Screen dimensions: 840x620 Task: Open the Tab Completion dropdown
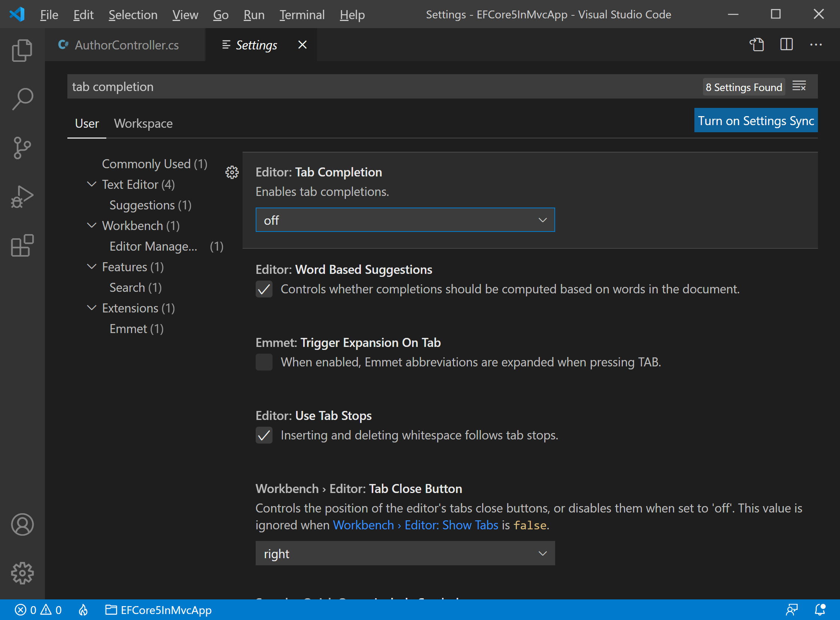[x=405, y=220]
